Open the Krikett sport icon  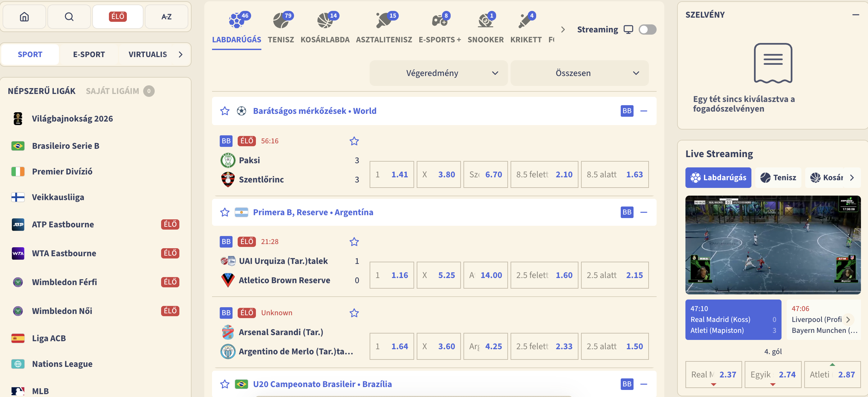click(526, 21)
